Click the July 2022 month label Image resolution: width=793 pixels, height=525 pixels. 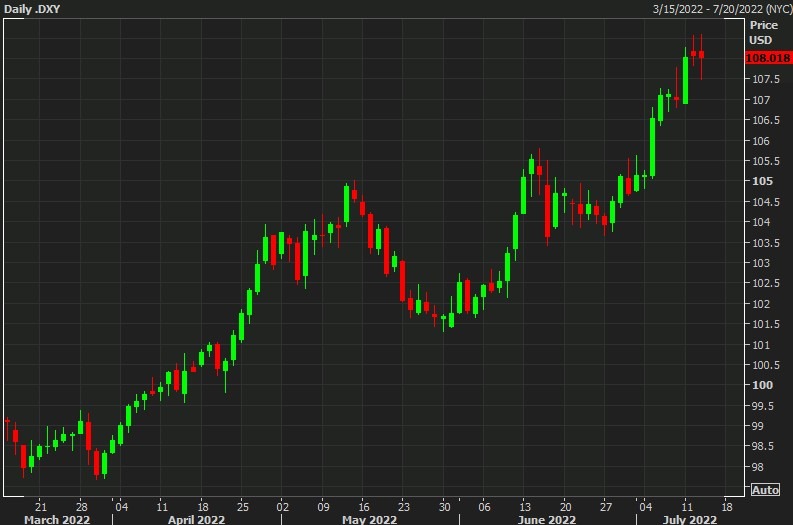(x=689, y=519)
